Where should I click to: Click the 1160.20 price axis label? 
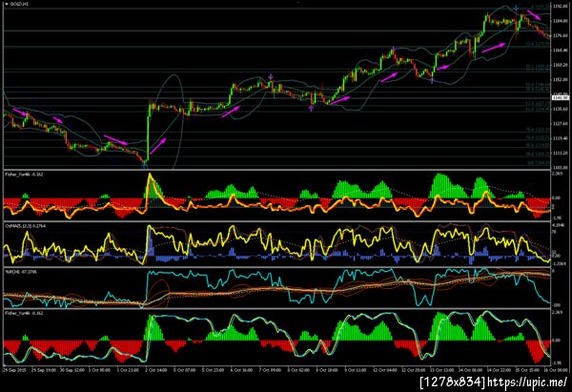point(561,65)
